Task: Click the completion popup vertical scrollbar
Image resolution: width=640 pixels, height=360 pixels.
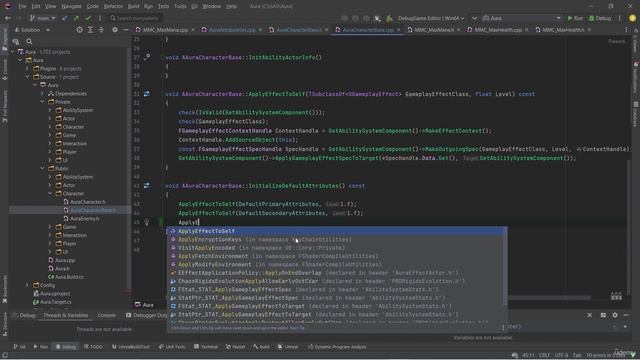Action: [506, 267]
